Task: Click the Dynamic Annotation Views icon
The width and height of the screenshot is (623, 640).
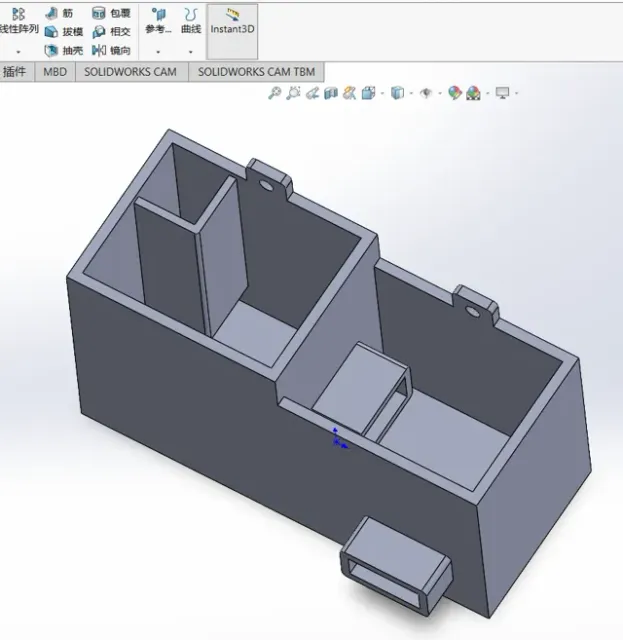Action: click(x=349, y=93)
